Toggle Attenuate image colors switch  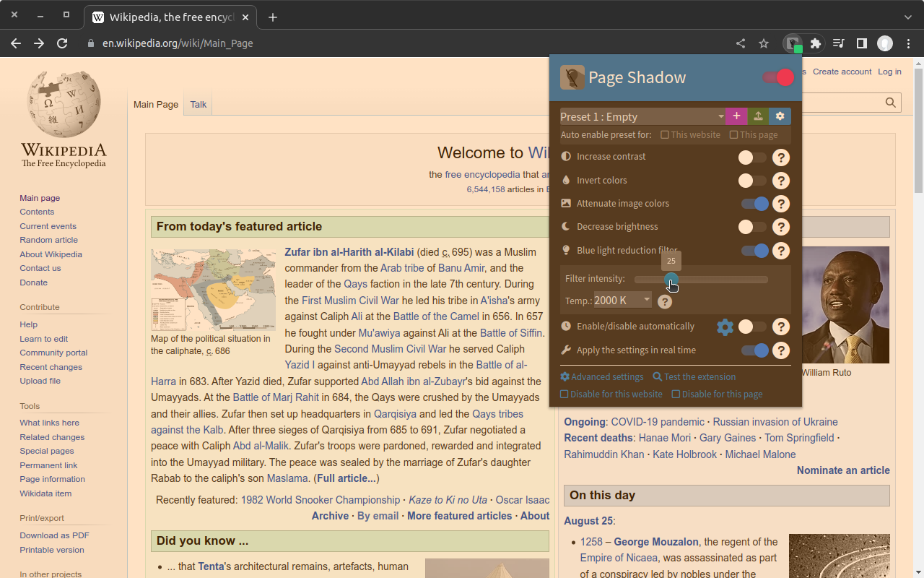point(754,204)
